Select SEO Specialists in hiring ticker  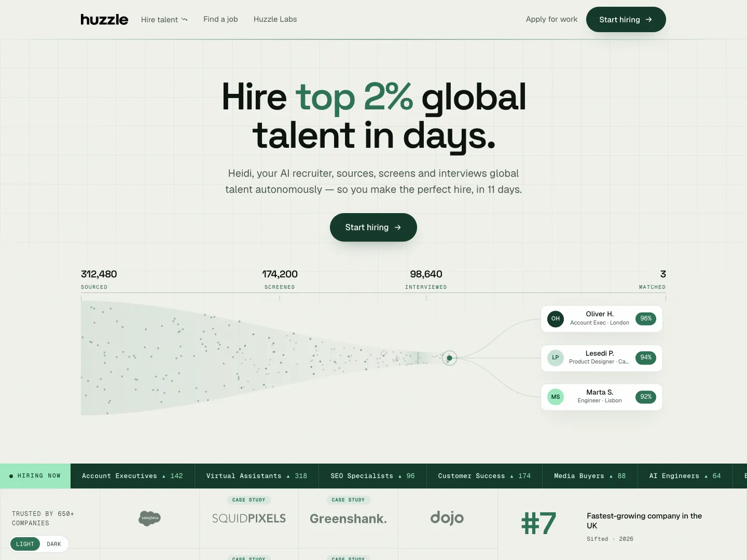(x=372, y=476)
